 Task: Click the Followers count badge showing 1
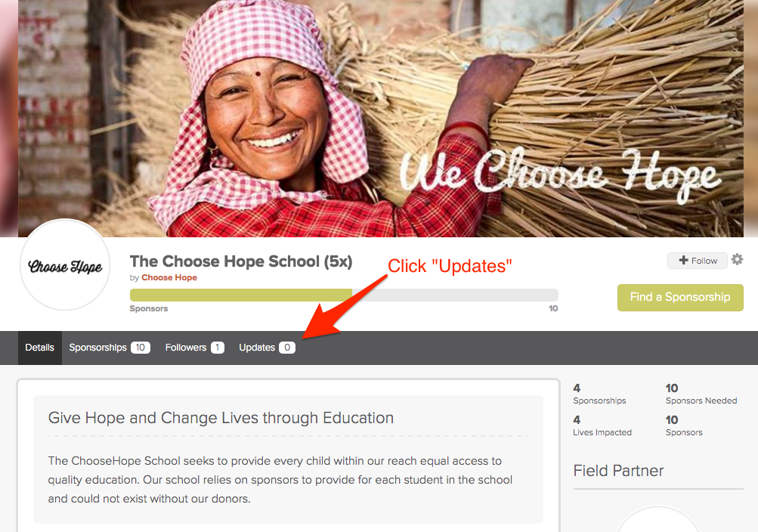click(218, 348)
